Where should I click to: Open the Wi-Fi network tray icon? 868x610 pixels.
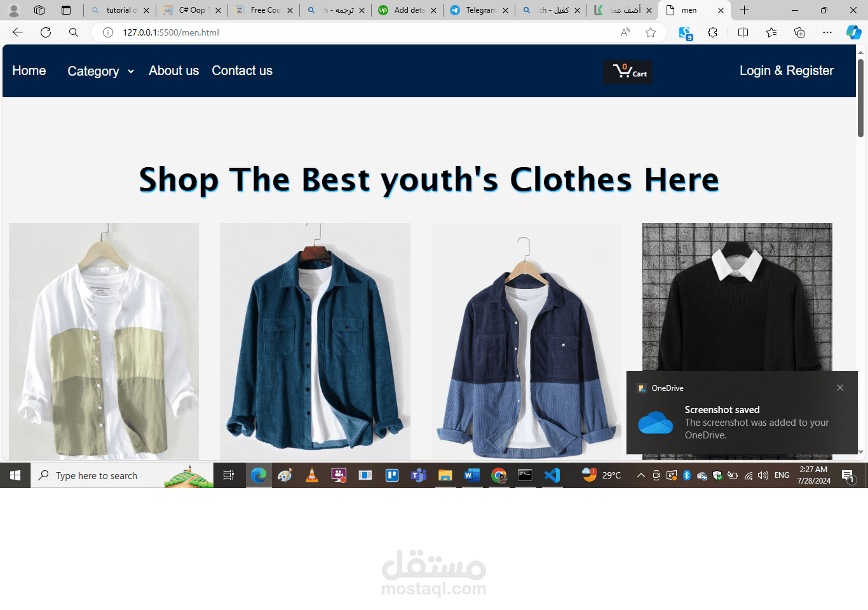pos(749,475)
